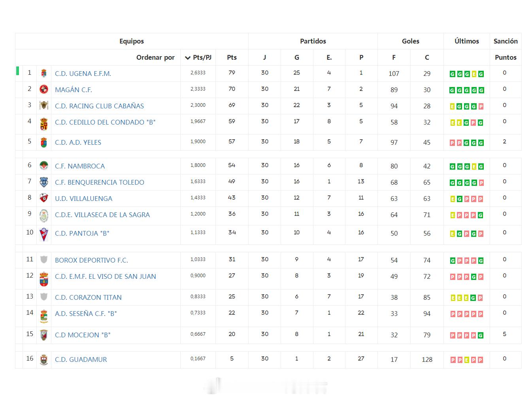Screen dimensions: 532x399
Task: Open C.F. BENQUERENCIA TOLEDO link
Action: click(x=100, y=182)
